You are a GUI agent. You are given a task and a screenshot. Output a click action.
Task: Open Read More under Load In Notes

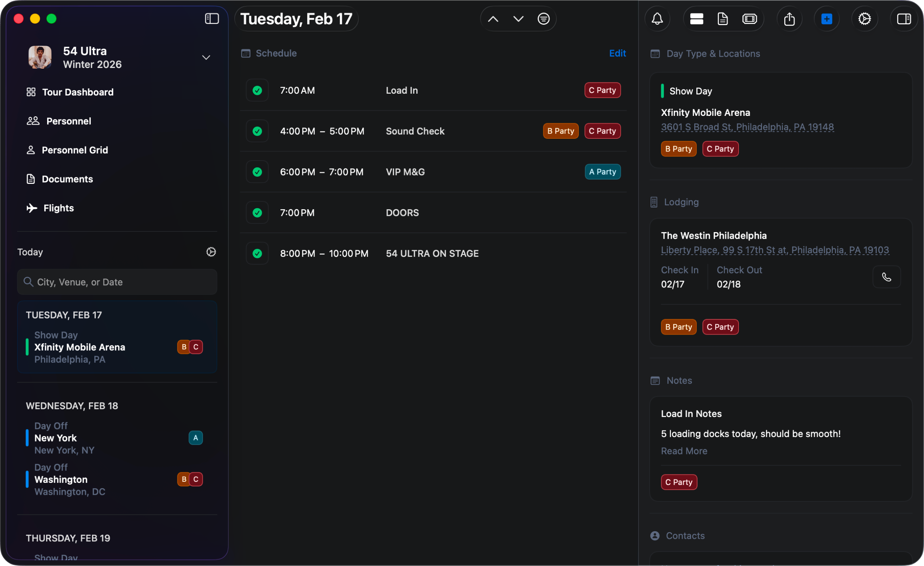(684, 451)
